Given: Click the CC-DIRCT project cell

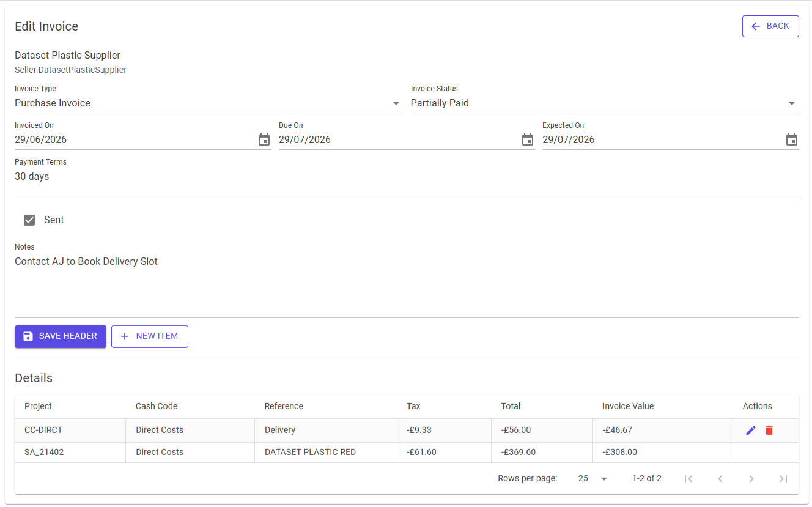Looking at the screenshot, I should point(70,431).
